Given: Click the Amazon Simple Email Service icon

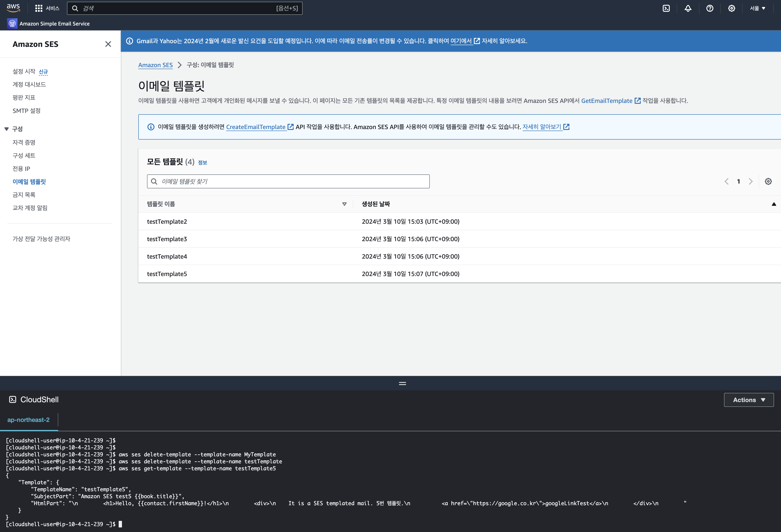Looking at the screenshot, I should coord(12,24).
